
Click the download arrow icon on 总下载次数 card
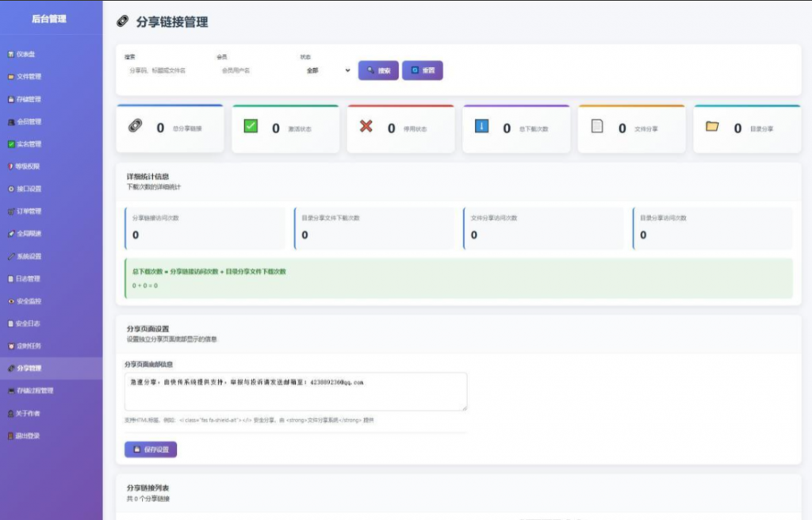click(480, 125)
